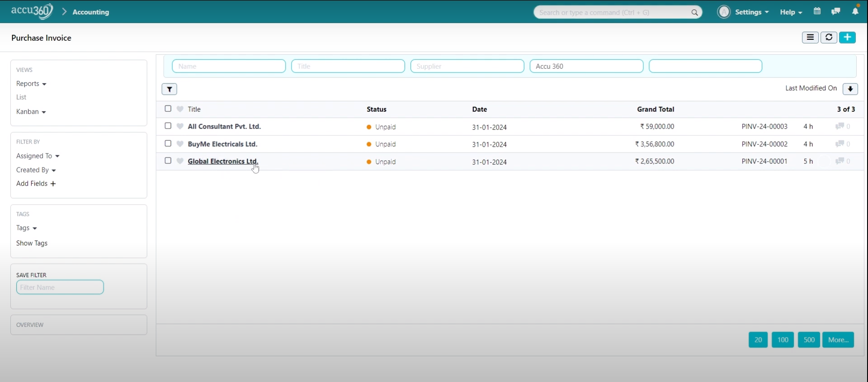Click the Date column header
This screenshot has width=868, height=382.
(480, 109)
